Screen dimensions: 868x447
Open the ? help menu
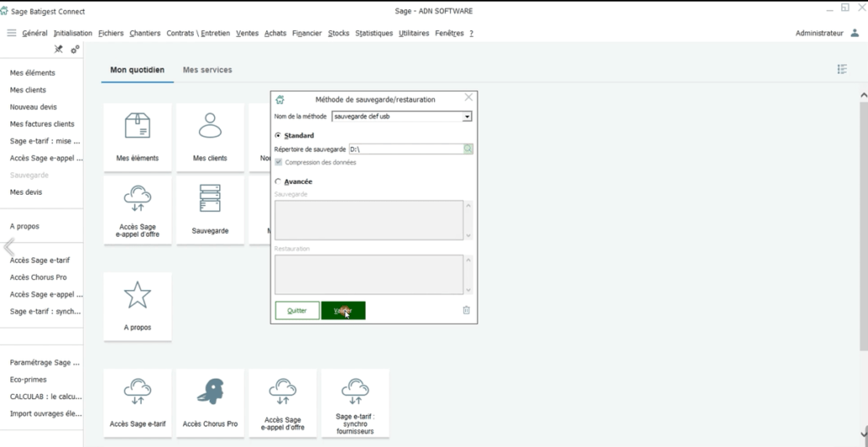471,33
